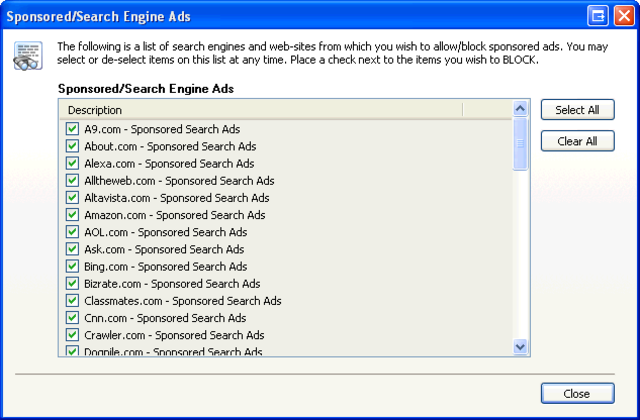The image size is (640, 420).
Task: Toggle the Ask.com checkbox
Action: [72, 249]
